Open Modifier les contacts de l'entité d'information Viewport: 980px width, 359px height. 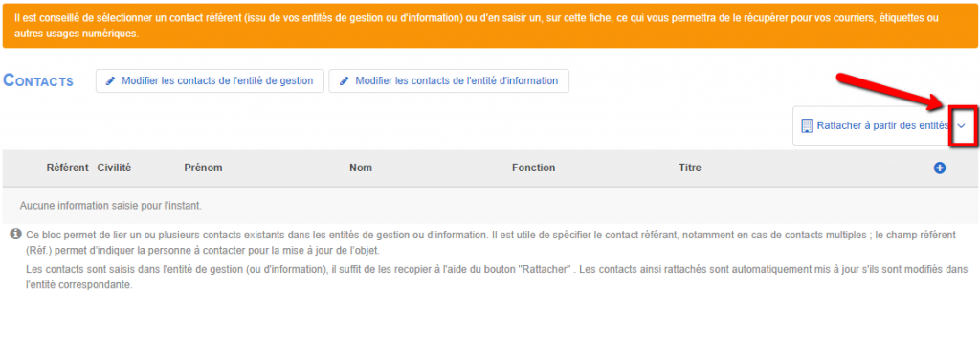point(449,81)
